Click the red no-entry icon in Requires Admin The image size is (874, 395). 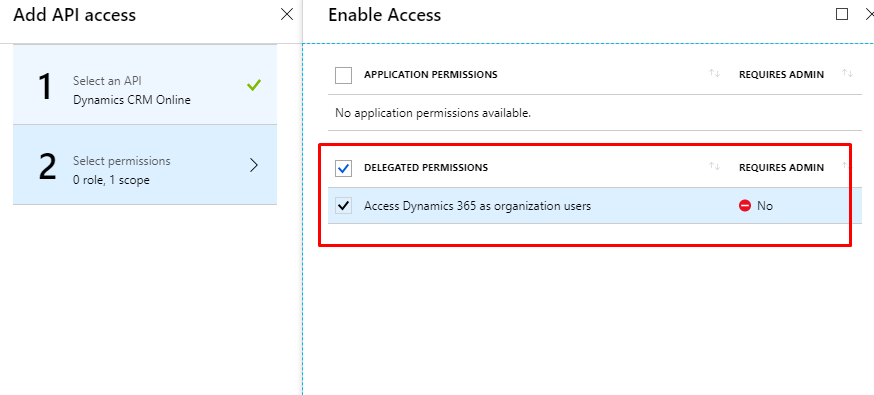coord(745,206)
